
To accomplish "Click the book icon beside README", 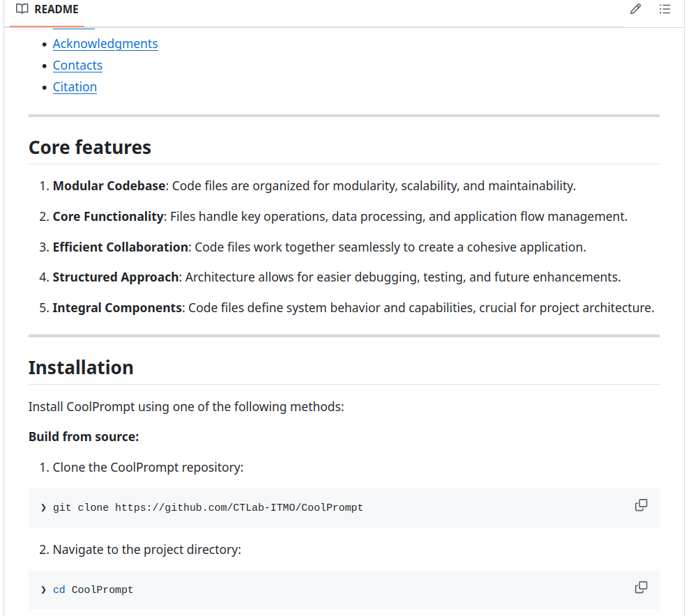I will (x=22, y=10).
